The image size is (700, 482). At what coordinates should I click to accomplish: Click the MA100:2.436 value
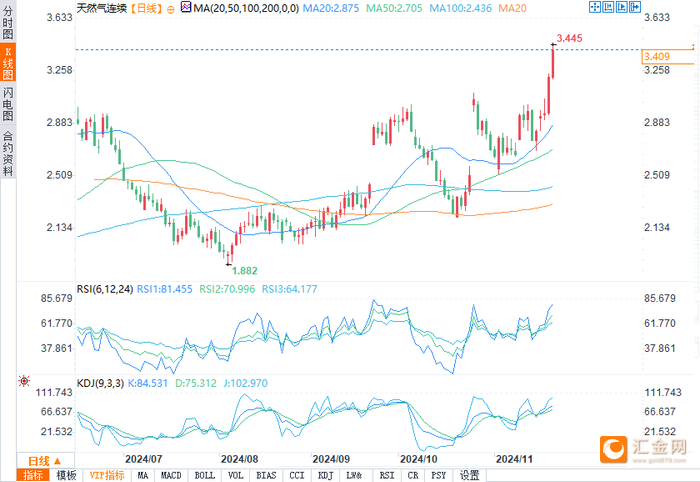pos(460,8)
